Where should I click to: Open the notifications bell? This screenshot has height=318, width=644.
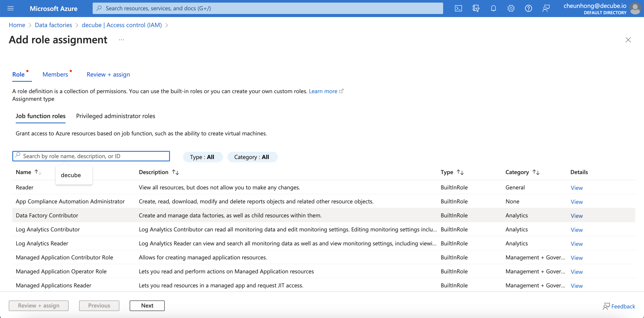pos(493,9)
